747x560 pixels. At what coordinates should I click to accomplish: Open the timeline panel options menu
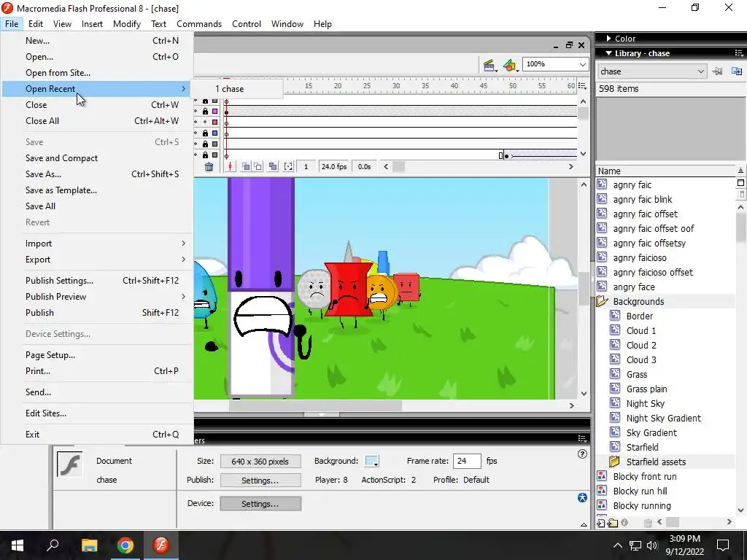[x=582, y=86]
